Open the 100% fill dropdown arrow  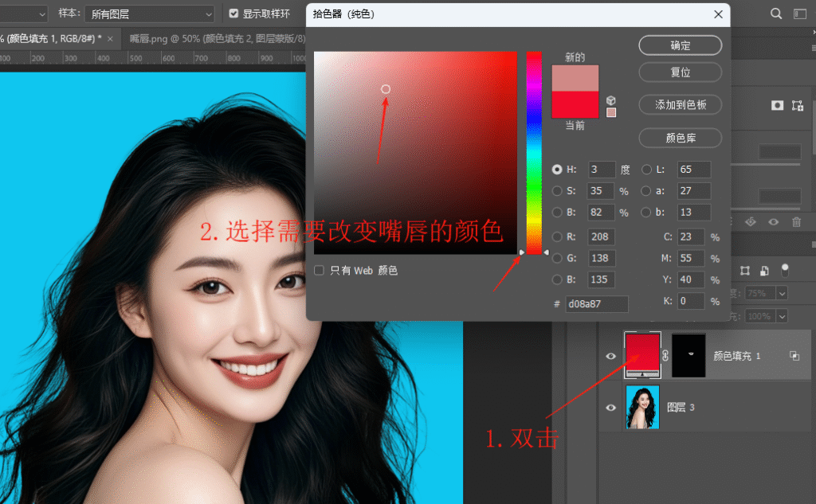(x=782, y=316)
